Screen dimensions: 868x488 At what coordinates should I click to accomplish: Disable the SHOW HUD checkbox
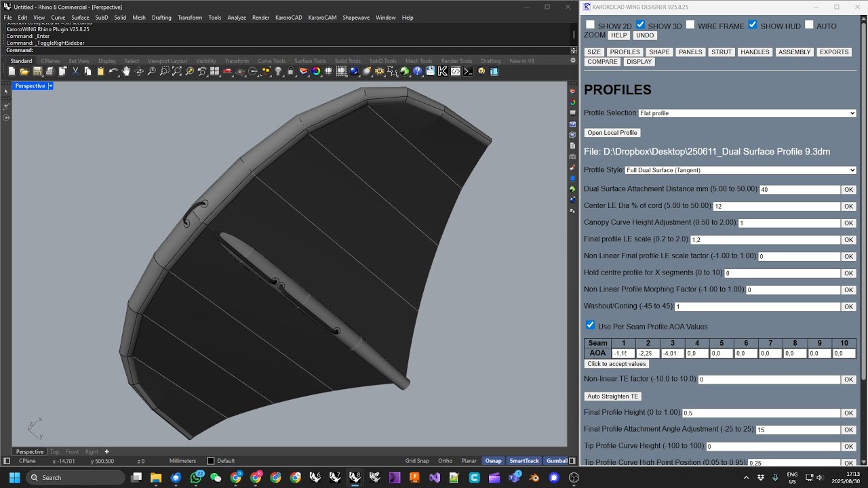753,25
